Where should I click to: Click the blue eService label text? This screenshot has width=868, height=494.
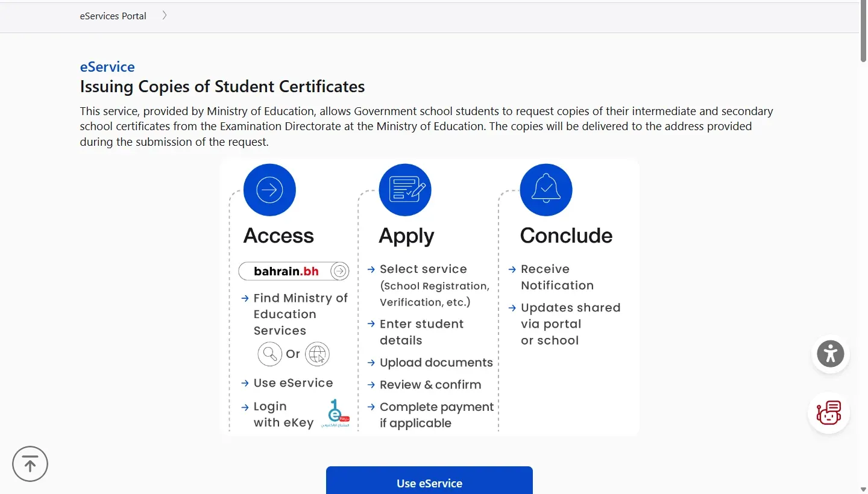107,67
